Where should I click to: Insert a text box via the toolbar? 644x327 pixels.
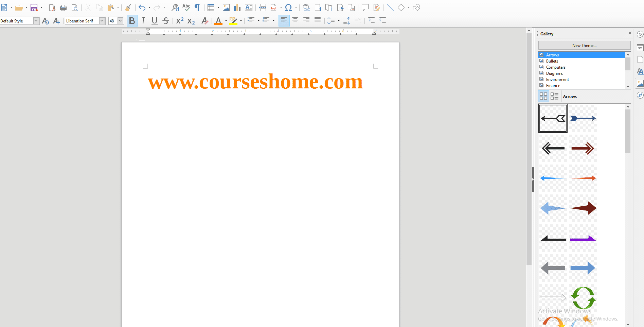pos(248,7)
